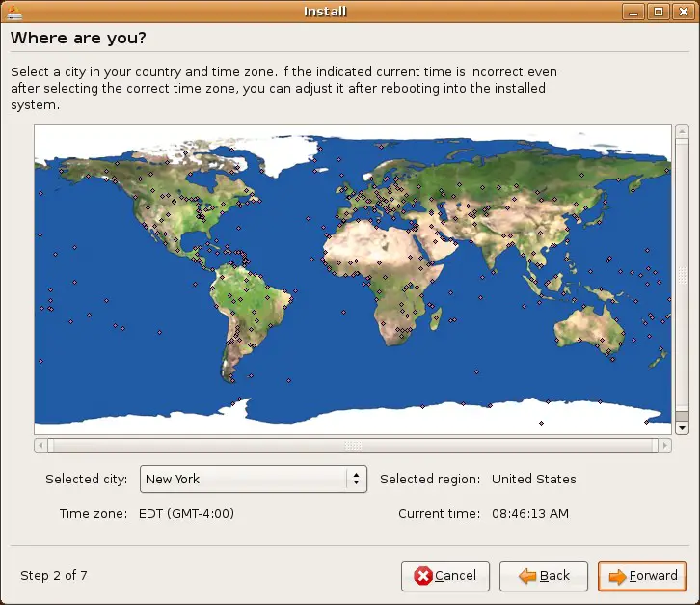This screenshot has width=700, height=605.
Task: Click the horizontal scrollbar left arrow
Action: tap(40, 445)
